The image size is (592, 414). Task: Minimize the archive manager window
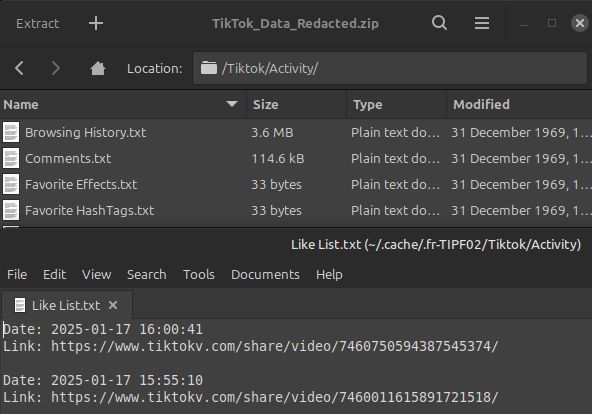tap(524, 25)
